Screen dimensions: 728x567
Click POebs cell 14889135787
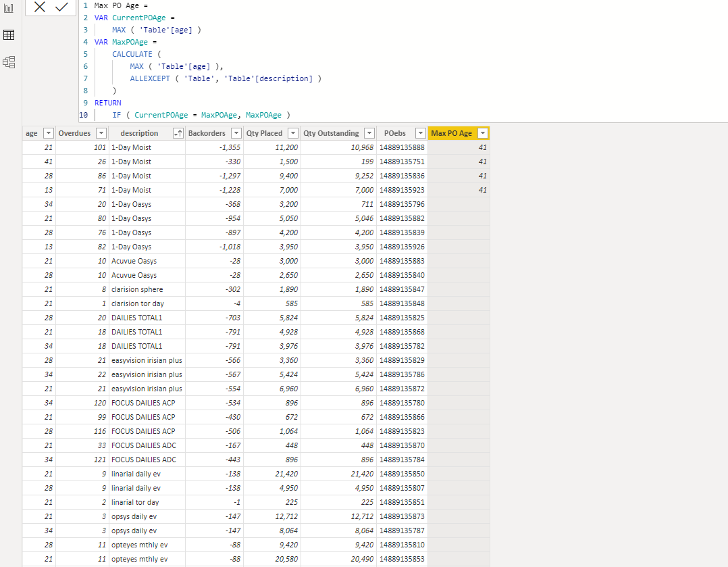[x=402, y=531]
